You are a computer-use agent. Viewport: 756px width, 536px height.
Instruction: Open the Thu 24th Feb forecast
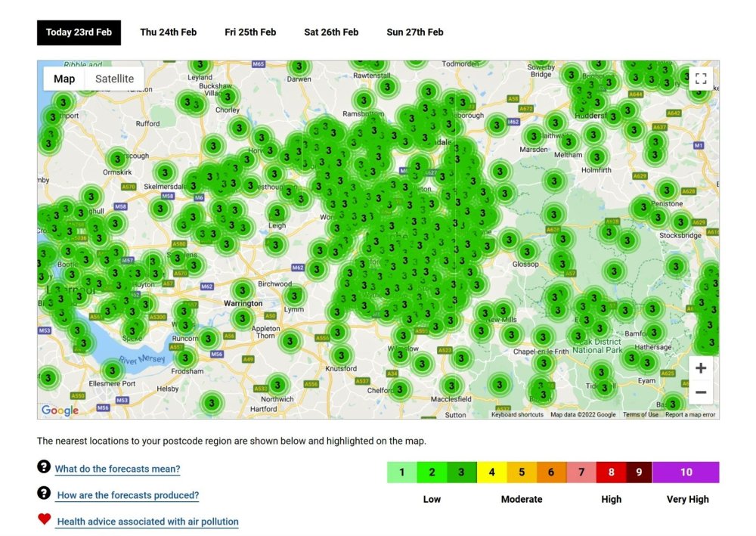point(168,33)
